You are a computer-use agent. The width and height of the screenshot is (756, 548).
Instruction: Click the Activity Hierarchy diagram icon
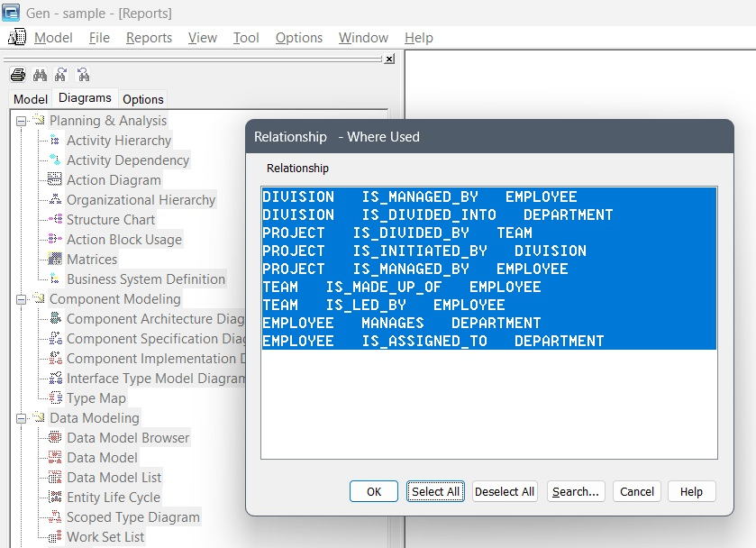pos(55,141)
